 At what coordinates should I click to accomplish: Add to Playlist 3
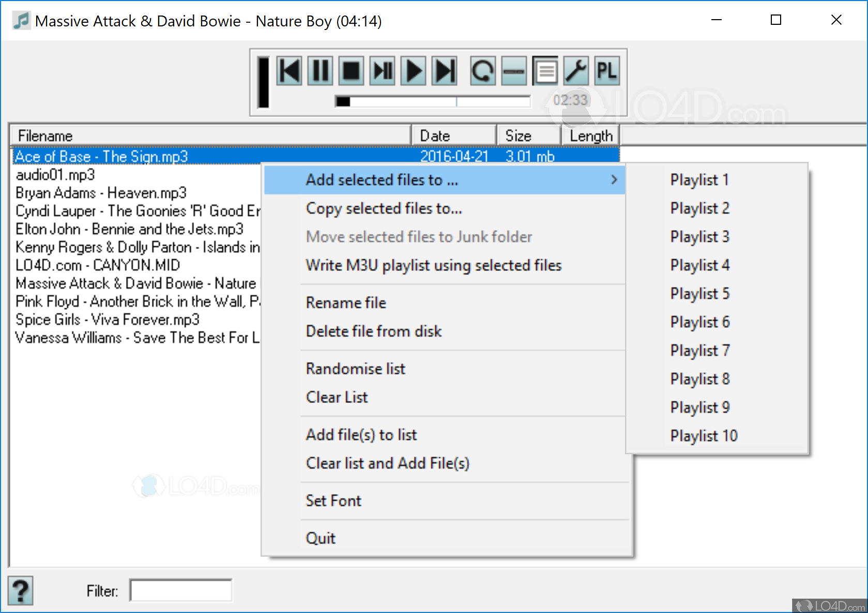(717, 236)
